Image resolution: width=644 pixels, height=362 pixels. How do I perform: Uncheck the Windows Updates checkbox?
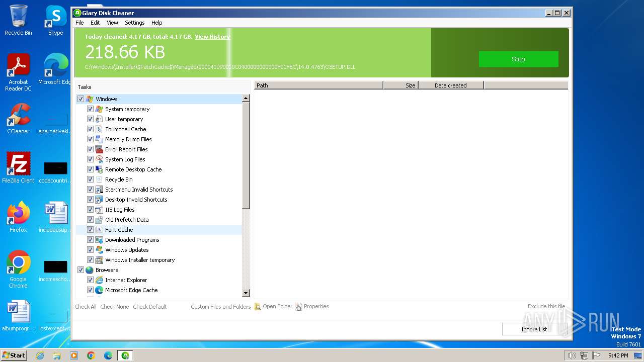coord(90,250)
